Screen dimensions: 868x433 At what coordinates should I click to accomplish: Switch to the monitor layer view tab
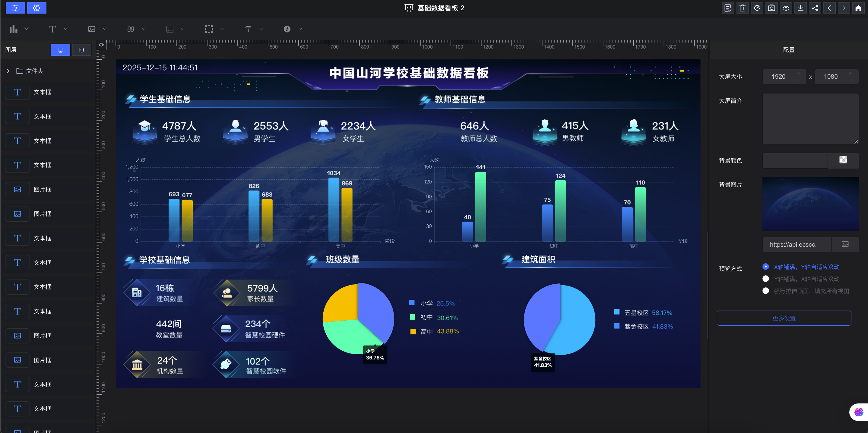tap(60, 50)
